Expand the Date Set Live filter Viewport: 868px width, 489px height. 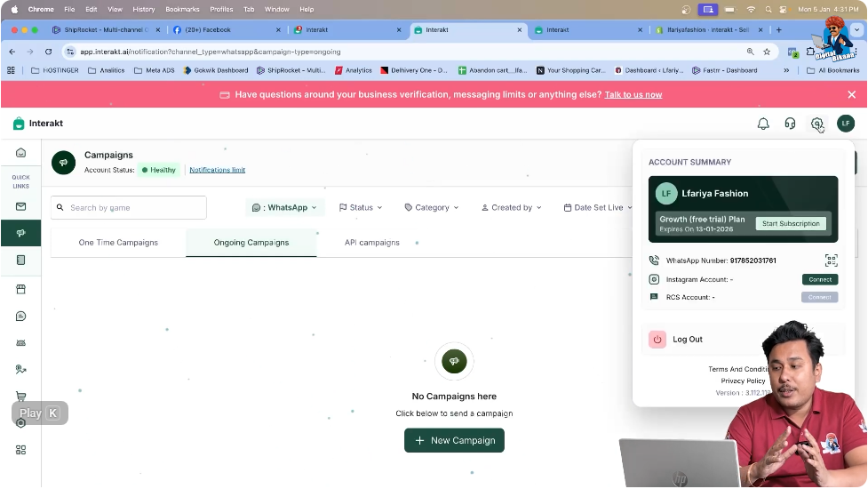598,208
